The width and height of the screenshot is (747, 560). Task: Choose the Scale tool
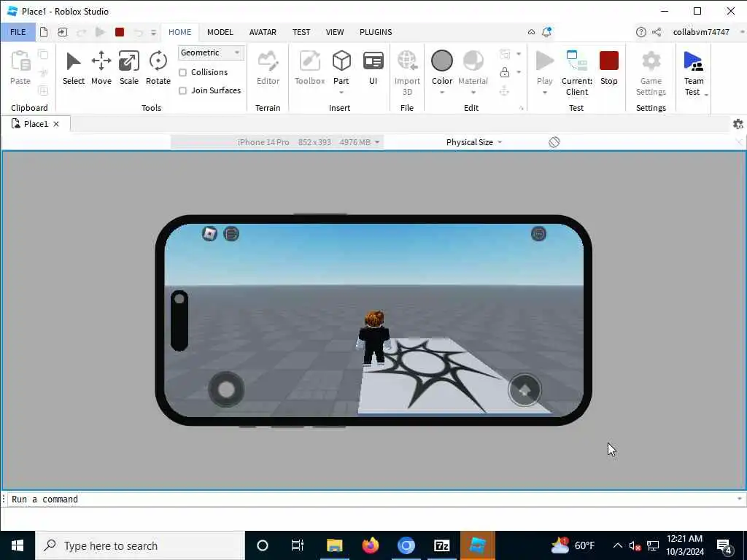click(128, 68)
